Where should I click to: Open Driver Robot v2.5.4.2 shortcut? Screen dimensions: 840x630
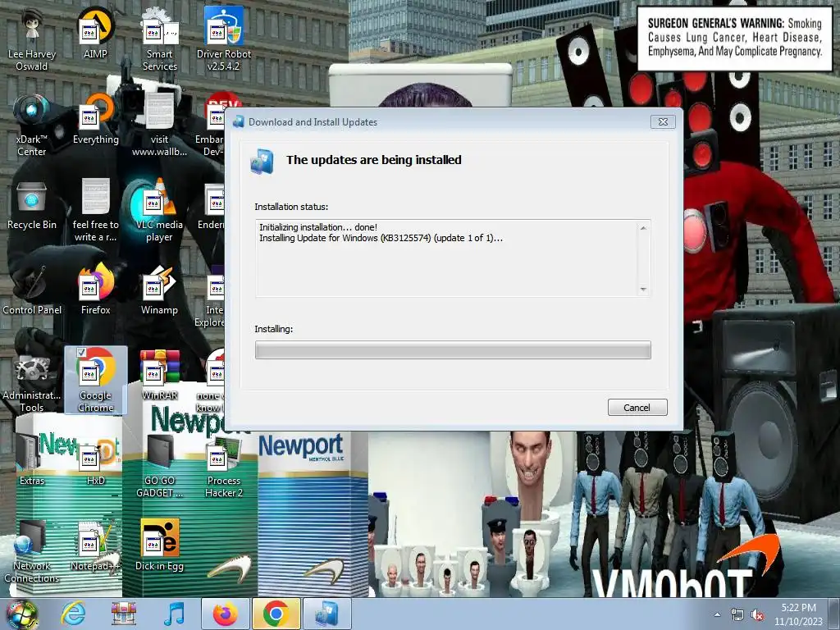[223, 40]
